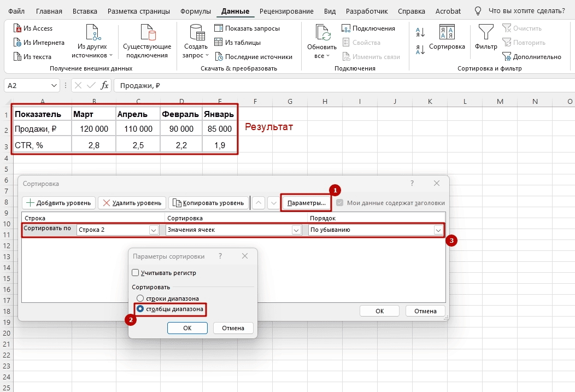The width and height of the screenshot is (575, 392).
Task: Click the sort Z to A descending icon
Action: (420, 50)
